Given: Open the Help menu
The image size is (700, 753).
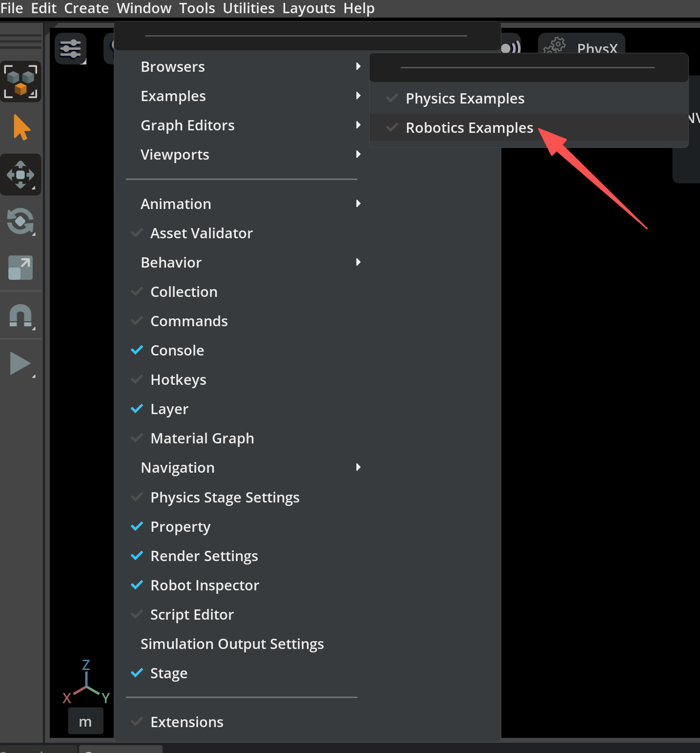Looking at the screenshot, I should click(x=359, y=8).
